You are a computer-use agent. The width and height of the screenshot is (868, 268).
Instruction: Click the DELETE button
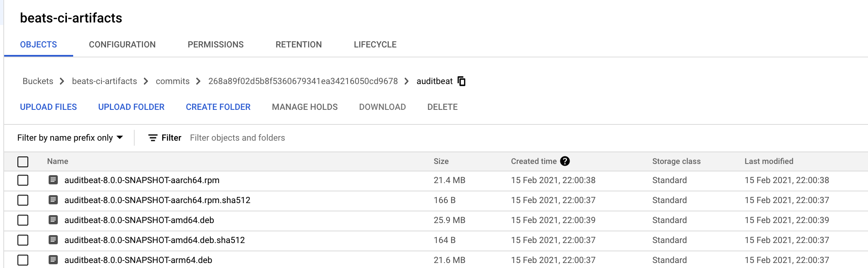click(x=442, y=107)
